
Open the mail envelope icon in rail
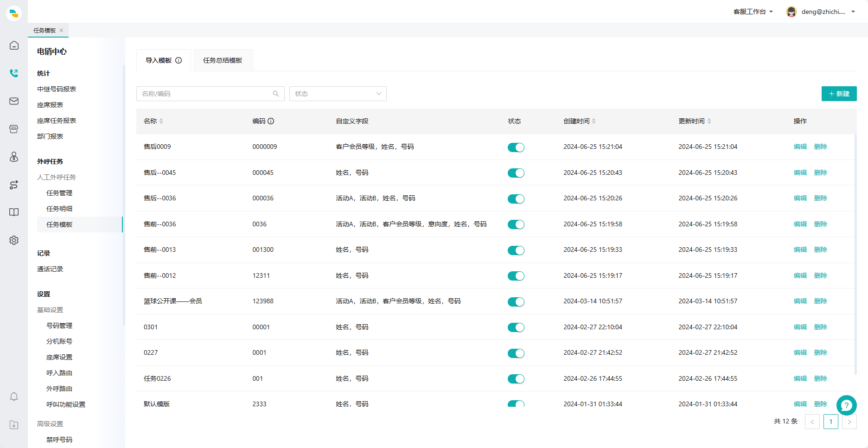click(x=14, y=101)
